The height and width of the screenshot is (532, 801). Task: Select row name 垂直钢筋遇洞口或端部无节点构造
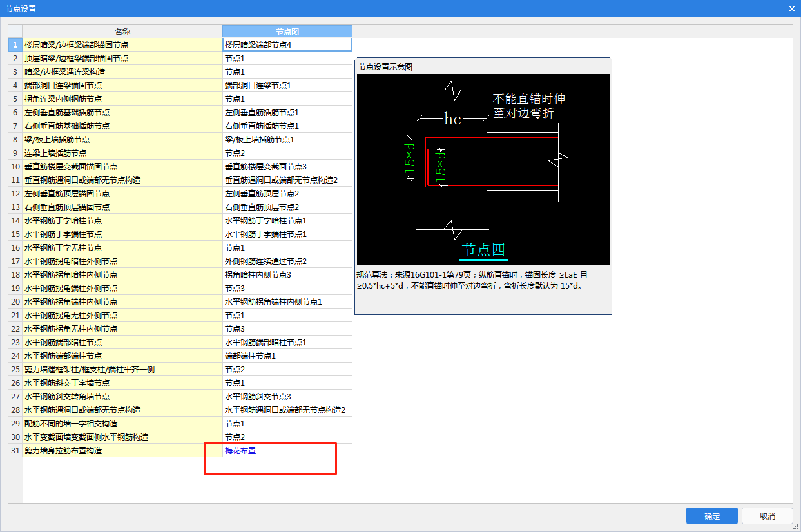122,180
